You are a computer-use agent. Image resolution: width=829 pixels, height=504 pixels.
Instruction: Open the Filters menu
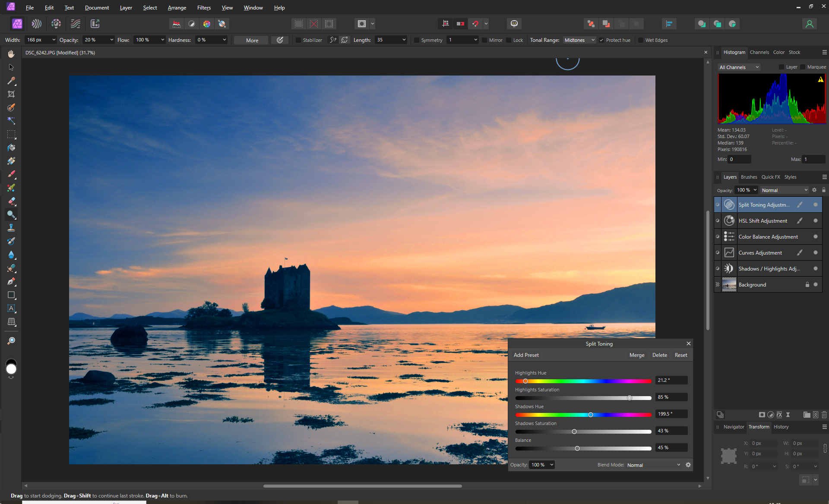204,8
